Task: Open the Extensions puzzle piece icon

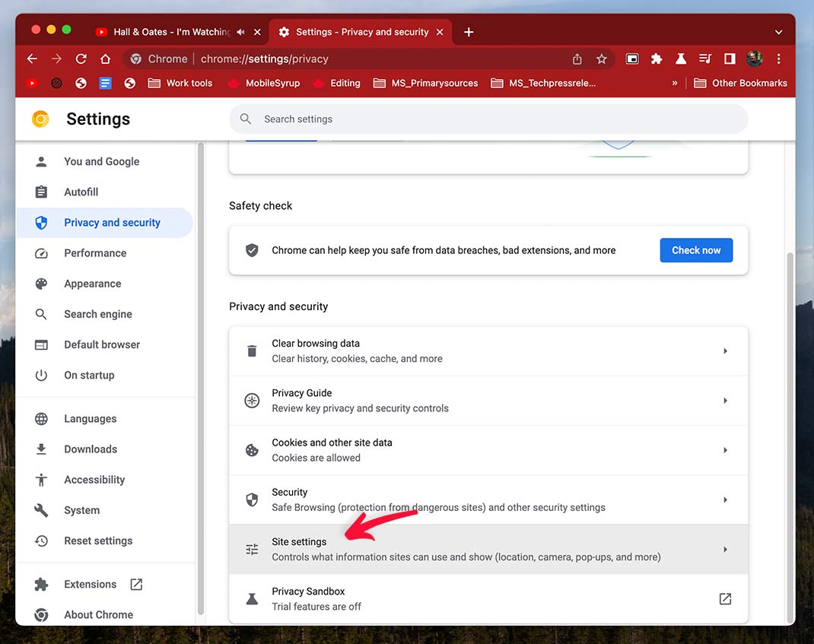Action: coord(657,59)
